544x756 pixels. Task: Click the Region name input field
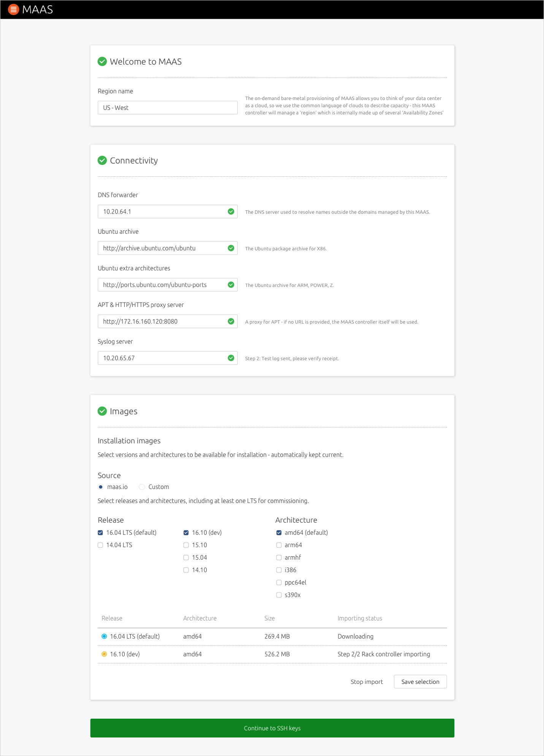click(x=168, y=108)
